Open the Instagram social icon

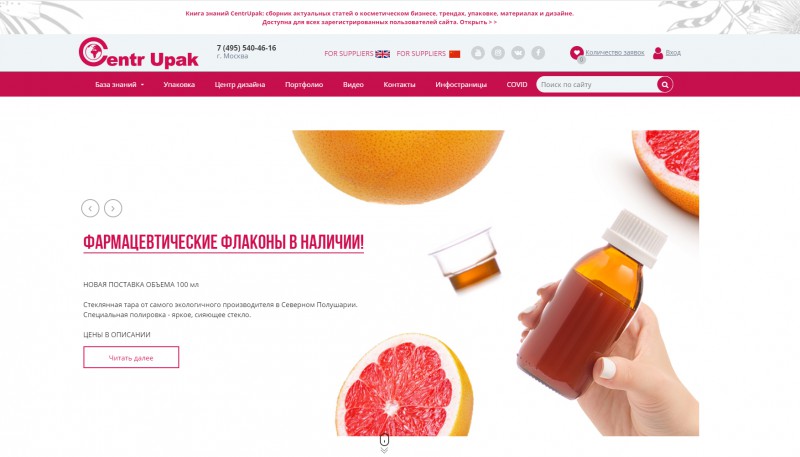tap(498, 53)
